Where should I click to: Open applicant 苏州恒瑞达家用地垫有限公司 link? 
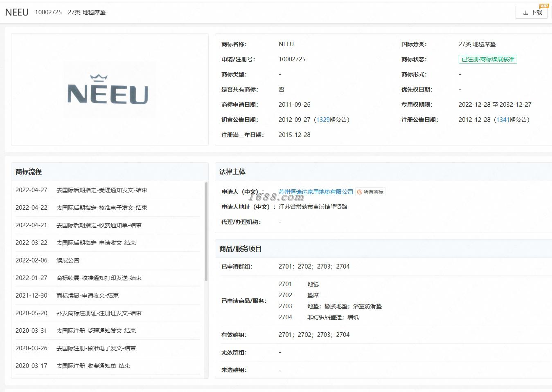point(316,192)
